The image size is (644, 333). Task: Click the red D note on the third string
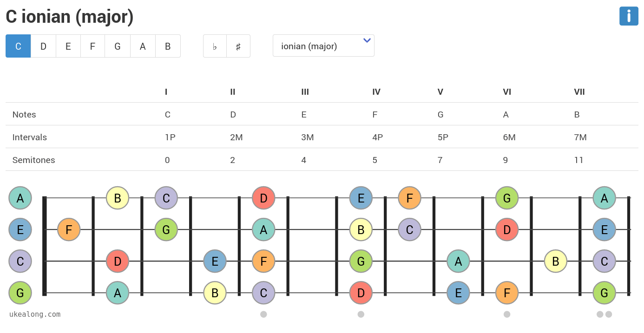tap(118, 261)
